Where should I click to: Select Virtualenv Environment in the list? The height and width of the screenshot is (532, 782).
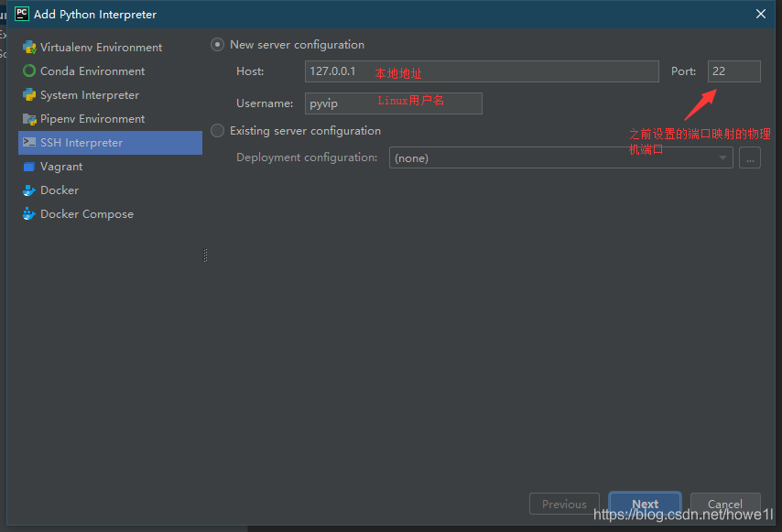click(x=110, y=48)
